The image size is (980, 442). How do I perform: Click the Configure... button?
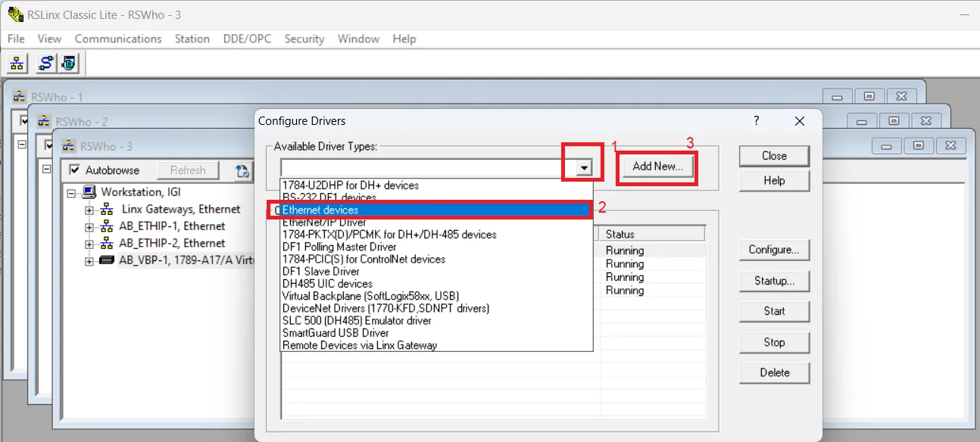774,250
